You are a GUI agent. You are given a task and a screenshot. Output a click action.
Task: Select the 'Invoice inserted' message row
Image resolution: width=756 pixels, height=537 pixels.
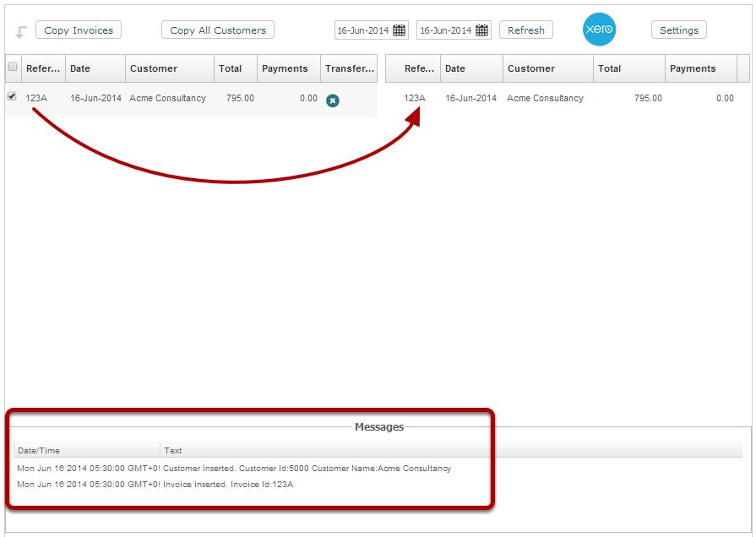pyautogui.click(x=378, y=484)
